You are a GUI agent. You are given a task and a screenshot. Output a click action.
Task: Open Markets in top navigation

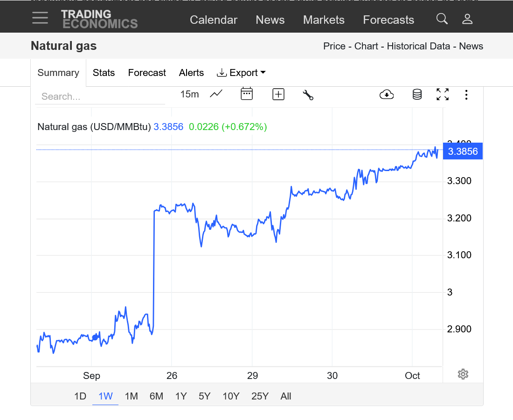[x=324, y=20]
